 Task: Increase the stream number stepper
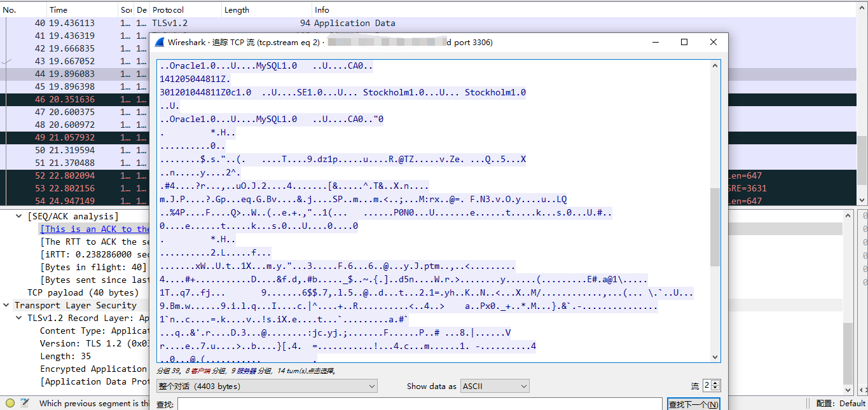tap(716, 383)
